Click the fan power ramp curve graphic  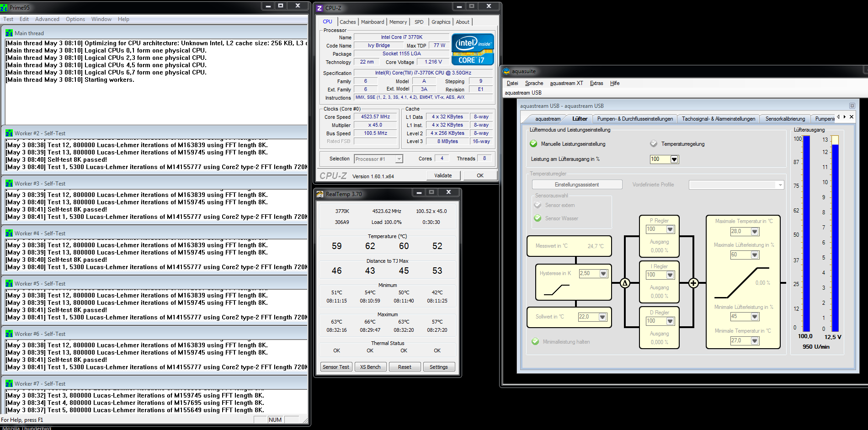742,283
